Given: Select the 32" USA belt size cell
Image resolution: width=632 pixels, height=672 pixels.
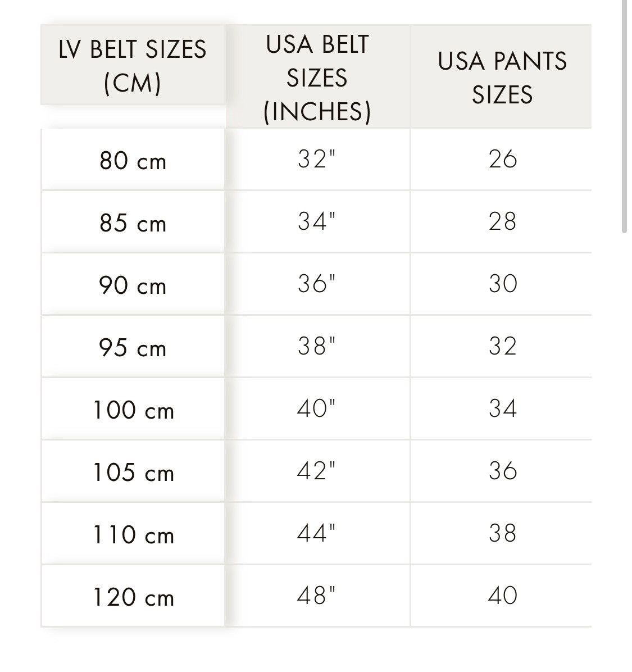Looking at the screenshot, I should pyautogui.click(x=317, y=160).
